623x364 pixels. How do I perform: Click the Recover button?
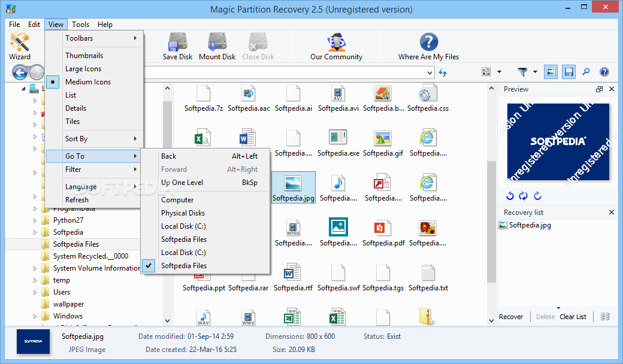(x=511, y=316)
